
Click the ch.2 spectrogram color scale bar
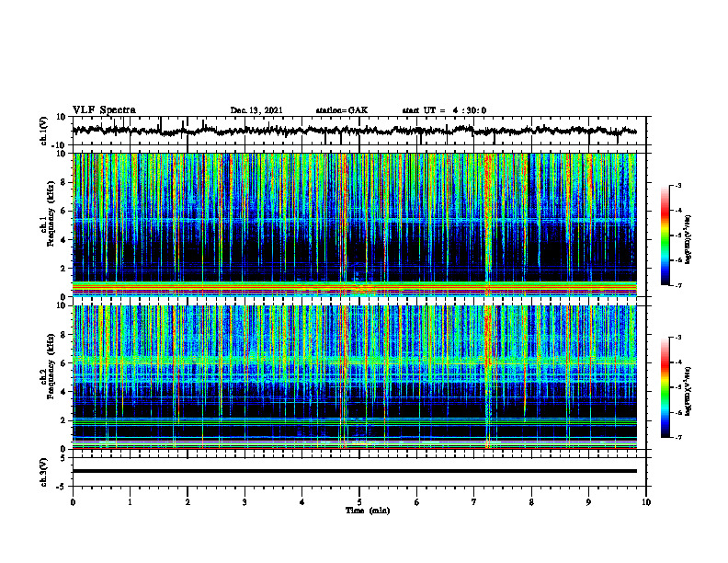[665, 387]
